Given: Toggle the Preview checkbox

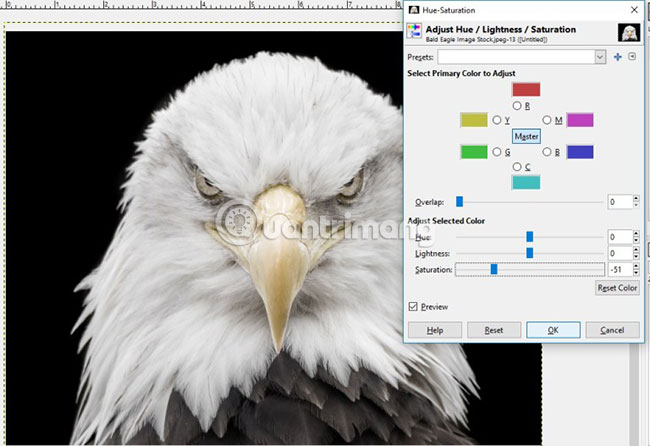Looking at the screenshot, I should [413, 307].
